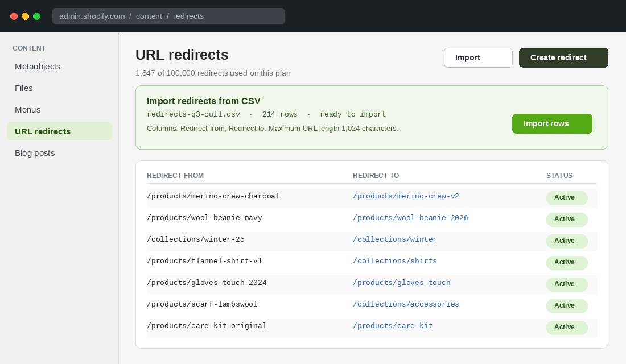
Task: Click the red close window button
Action: pos(14,16)
